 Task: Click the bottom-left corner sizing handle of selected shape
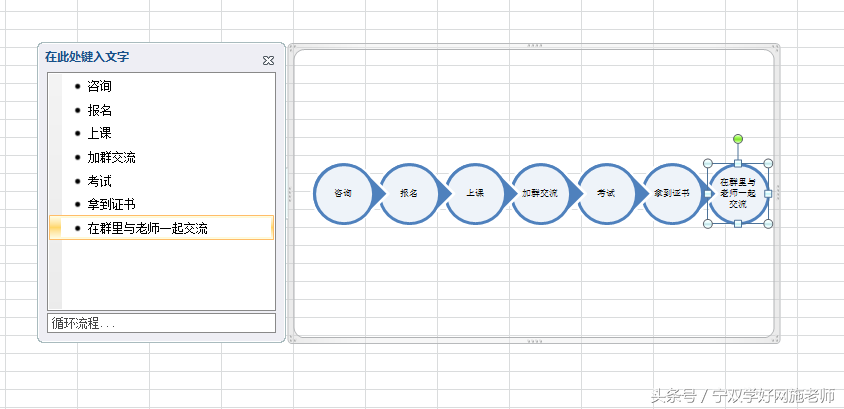(708, 223)
